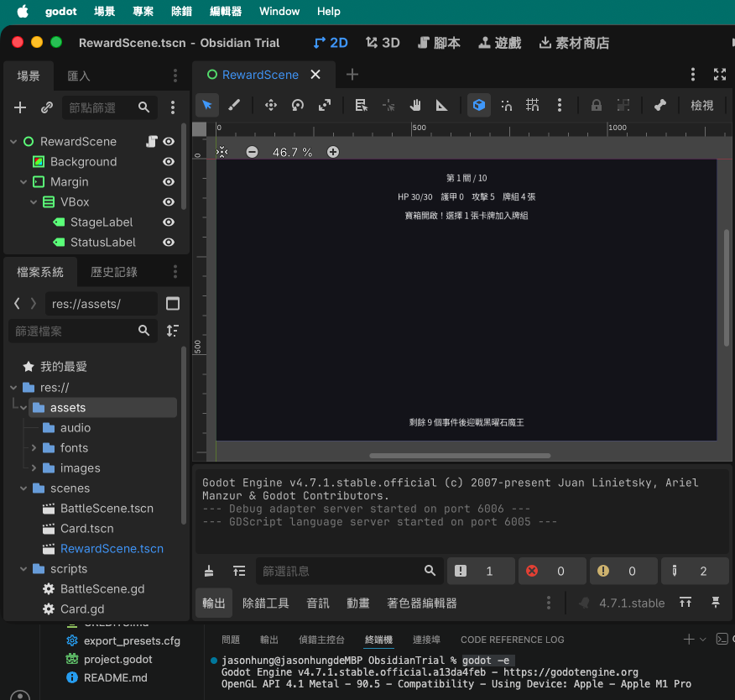
Task: Collapse the Margin node
Action: pos(23,181)
